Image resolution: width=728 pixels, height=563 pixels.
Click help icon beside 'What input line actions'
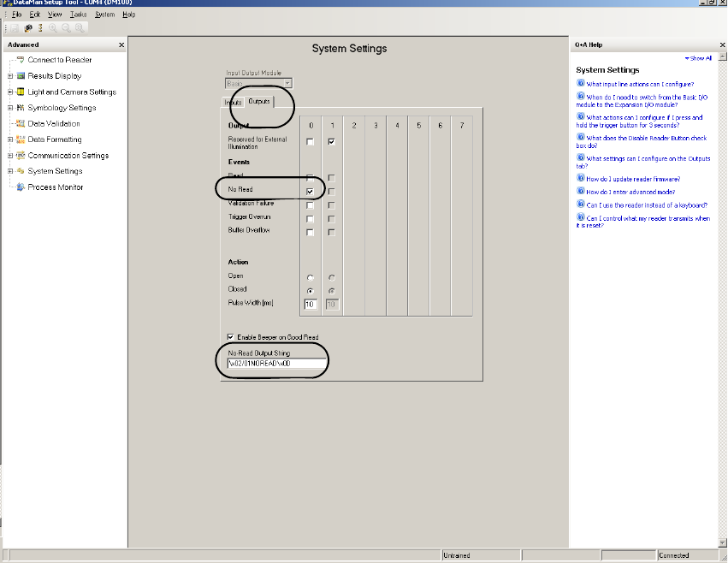click(580, 83)
